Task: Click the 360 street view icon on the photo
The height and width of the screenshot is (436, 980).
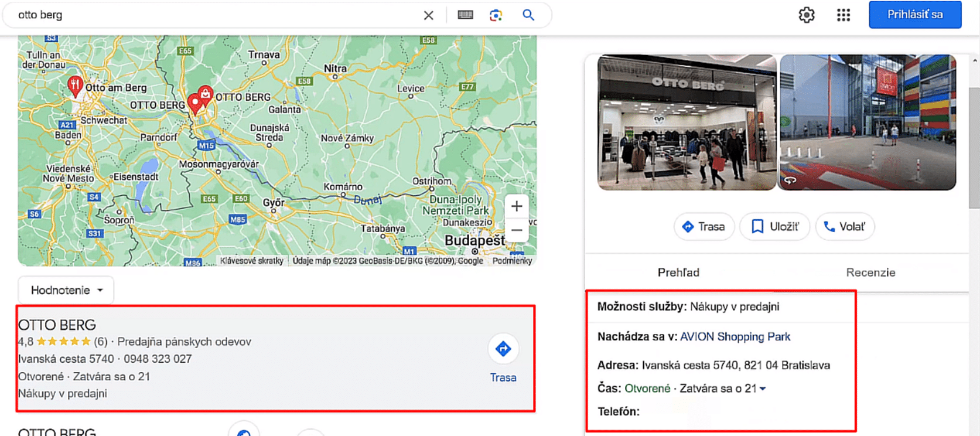Action: 790,180
